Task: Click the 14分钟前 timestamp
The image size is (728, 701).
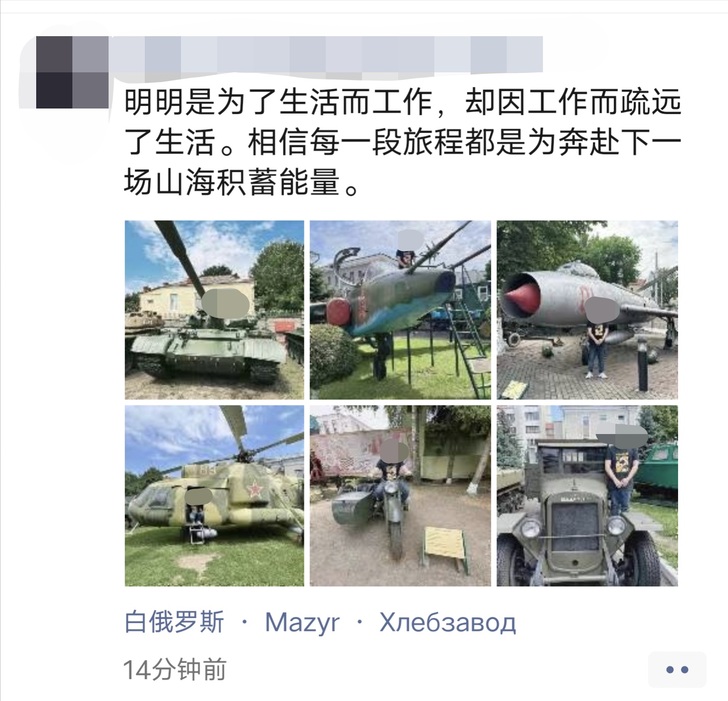Action: coord(175,669)
